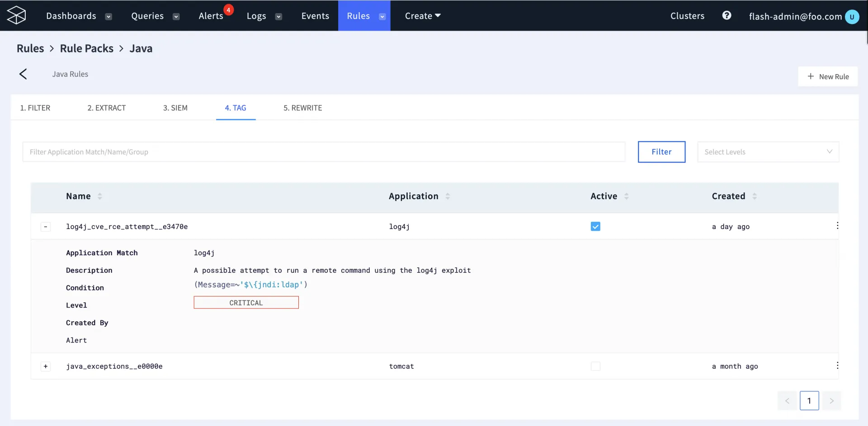Enable the active checkbox for tomcat rule

(595, 366)
